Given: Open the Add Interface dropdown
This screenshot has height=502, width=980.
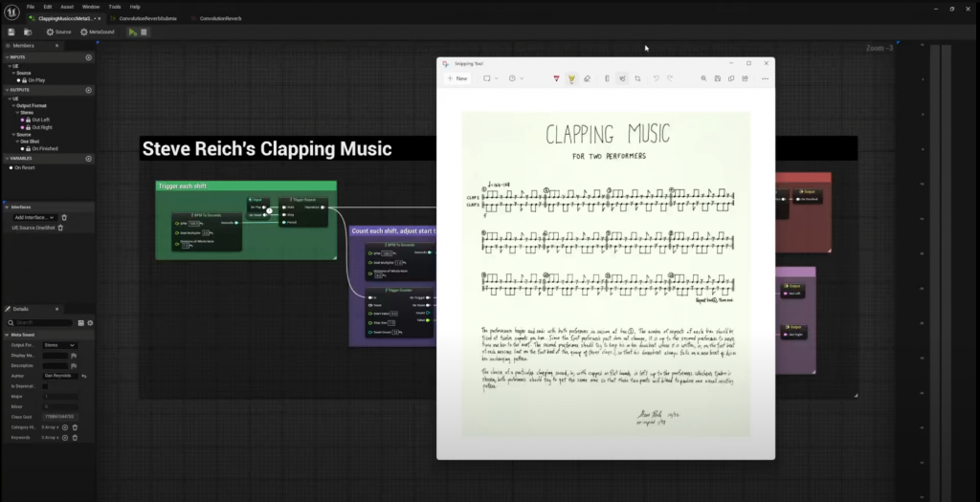Looking at the screenshot, I should (34, 217).
